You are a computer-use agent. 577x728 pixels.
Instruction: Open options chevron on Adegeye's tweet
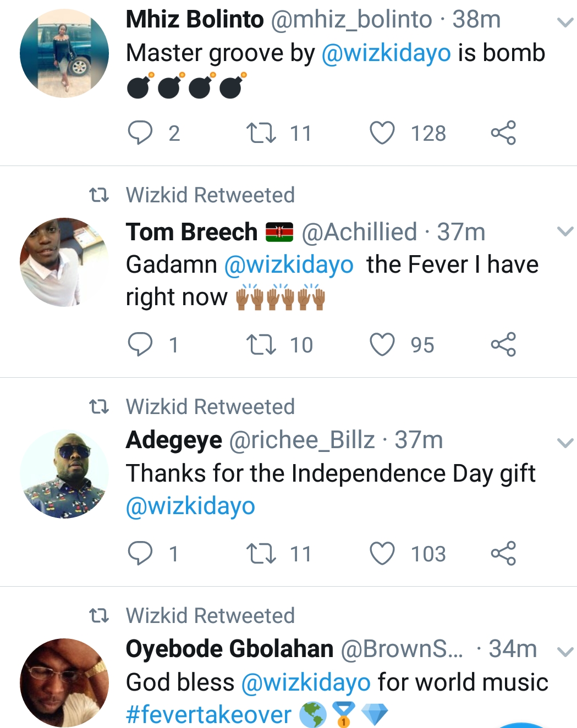click(x=565, y=443)
